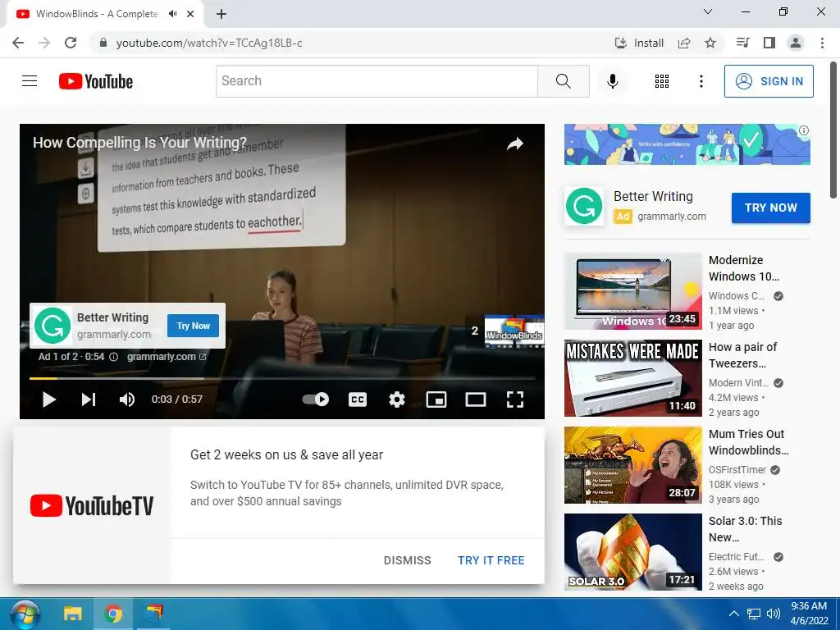Click TRY IT FREE for YouTube TV

pos(491,560)
